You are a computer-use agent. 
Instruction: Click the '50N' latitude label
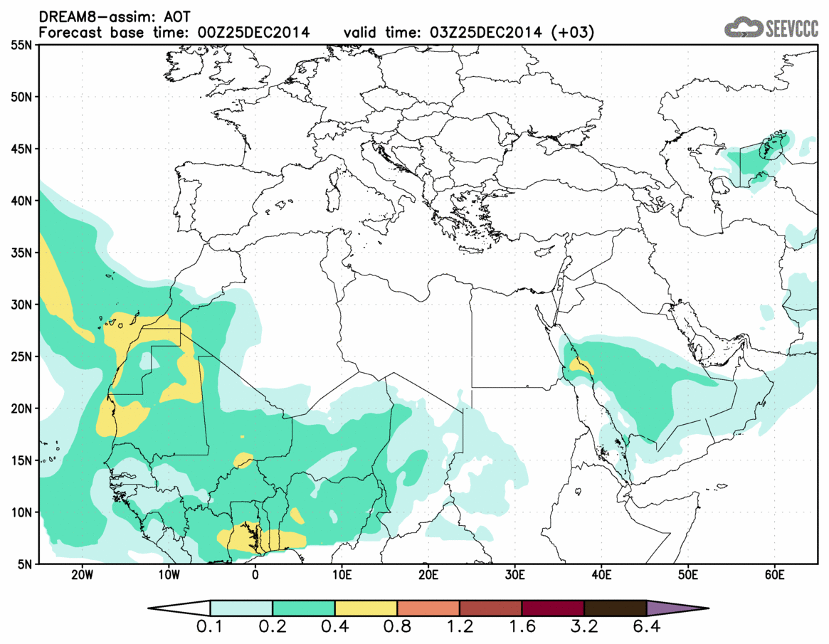coord(21,97)
